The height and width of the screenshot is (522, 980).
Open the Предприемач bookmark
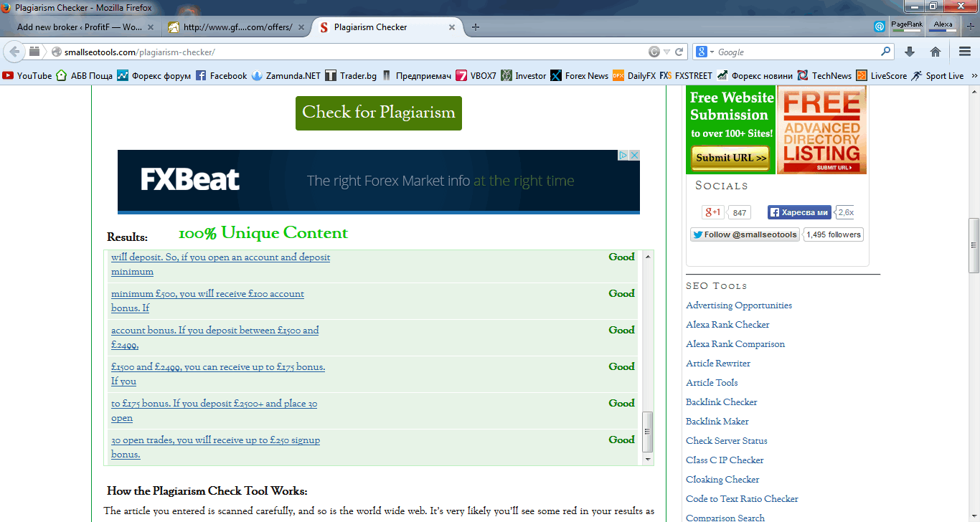[416, 75]
